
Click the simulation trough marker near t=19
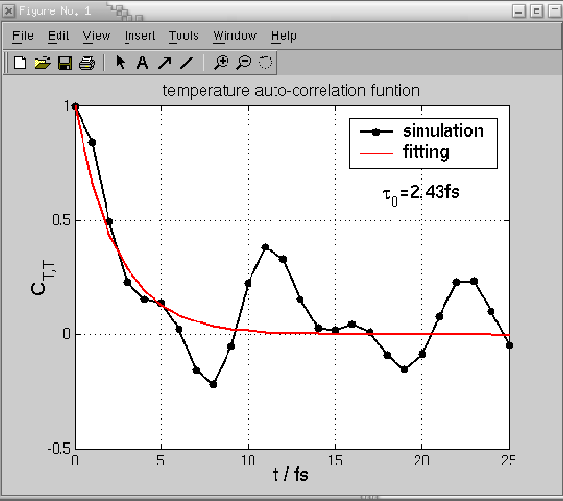[x=404, y=369]
